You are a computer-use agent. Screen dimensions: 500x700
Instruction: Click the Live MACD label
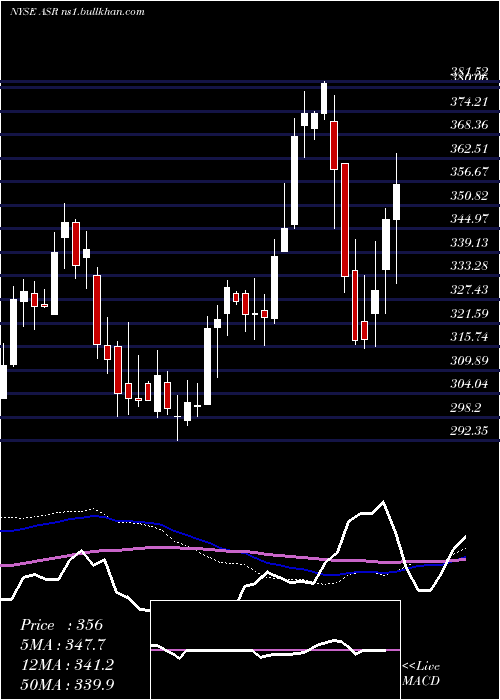pyautogui.click(x=421, y=674)
